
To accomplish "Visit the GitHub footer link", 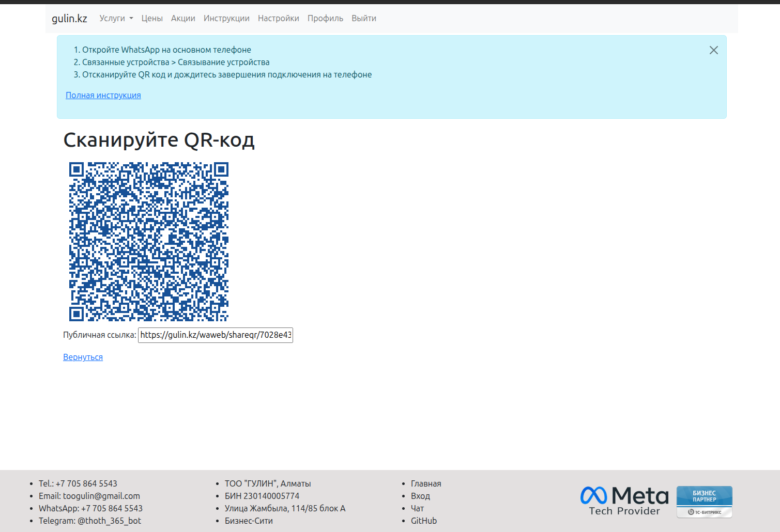I will point(424,521).
